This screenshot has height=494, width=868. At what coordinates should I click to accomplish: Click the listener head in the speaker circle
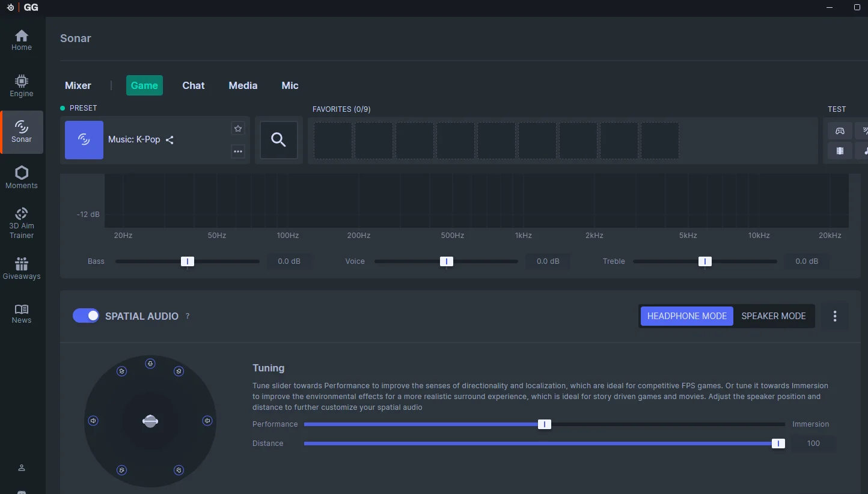coord(150,421)
